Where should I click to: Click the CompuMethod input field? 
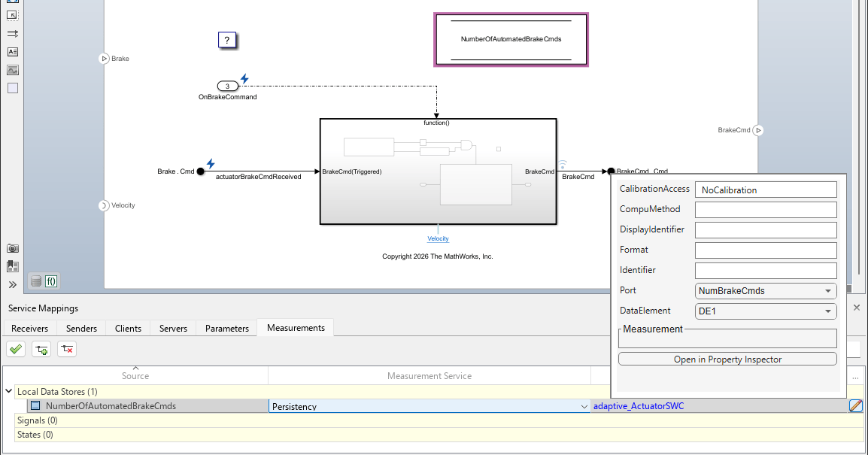tap(766, 210)
